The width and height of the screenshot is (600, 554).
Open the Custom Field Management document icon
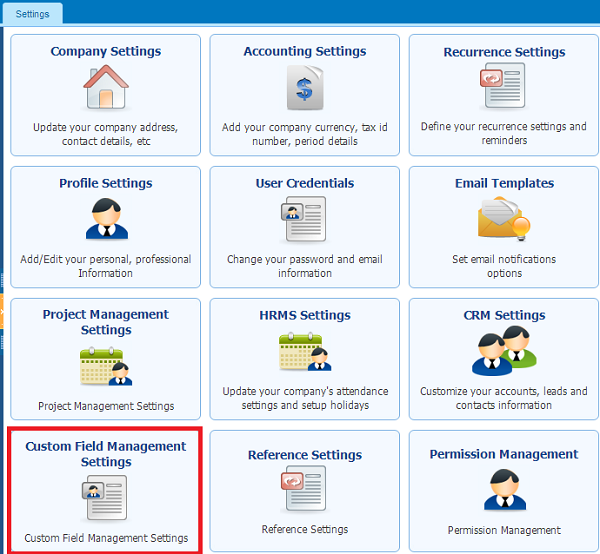click(104, 497)
